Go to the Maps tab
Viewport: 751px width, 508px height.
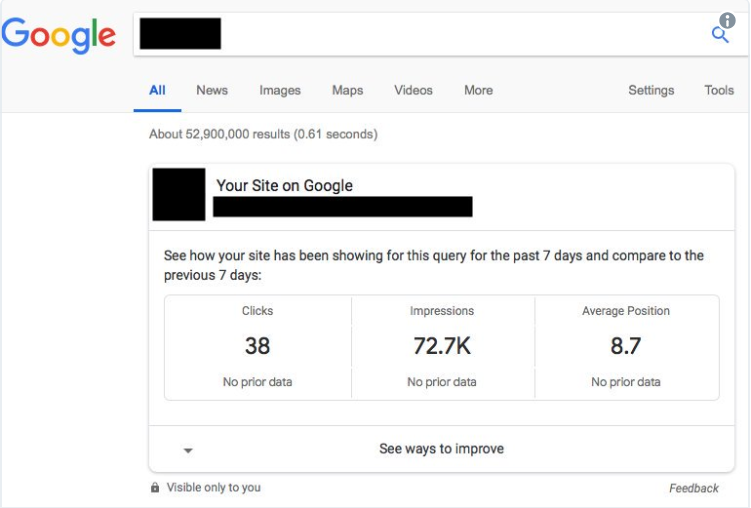click(347, 90)
